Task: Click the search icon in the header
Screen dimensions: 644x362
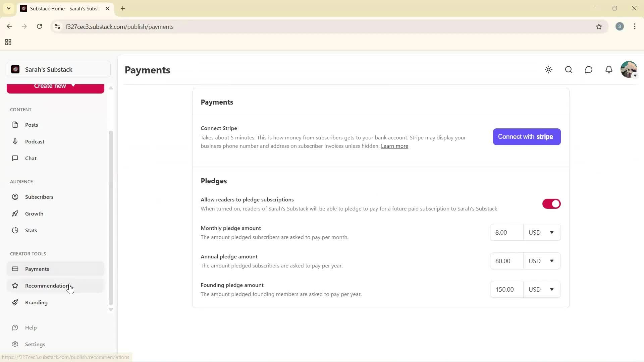Action: coord(569,70)
